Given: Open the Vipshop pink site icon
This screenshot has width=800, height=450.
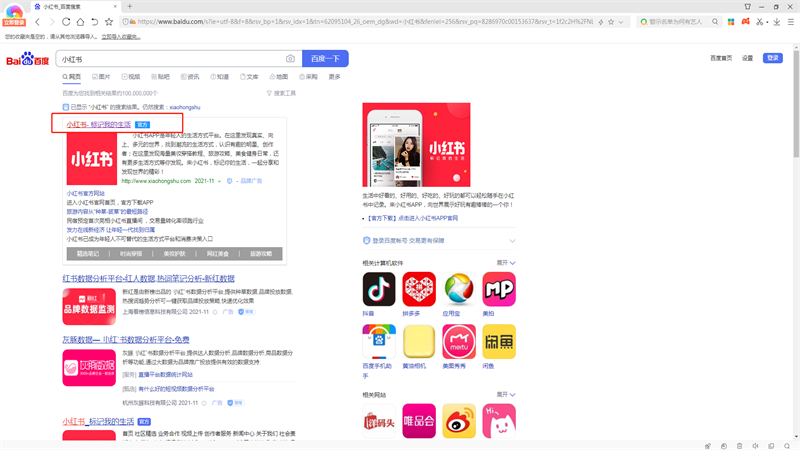Looking at the screenshot, I should pyautogui.click(x=419, y=421).
